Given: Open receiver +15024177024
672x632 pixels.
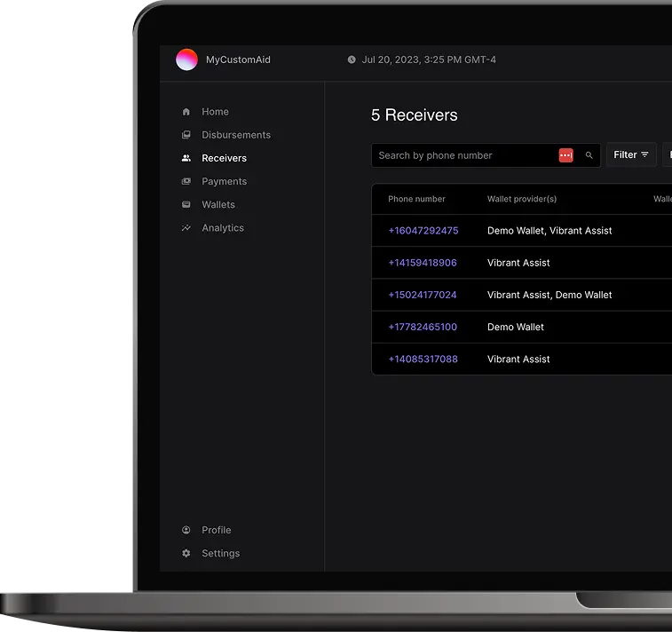Looking at the screenshot, I should click(x=423, y=295).
